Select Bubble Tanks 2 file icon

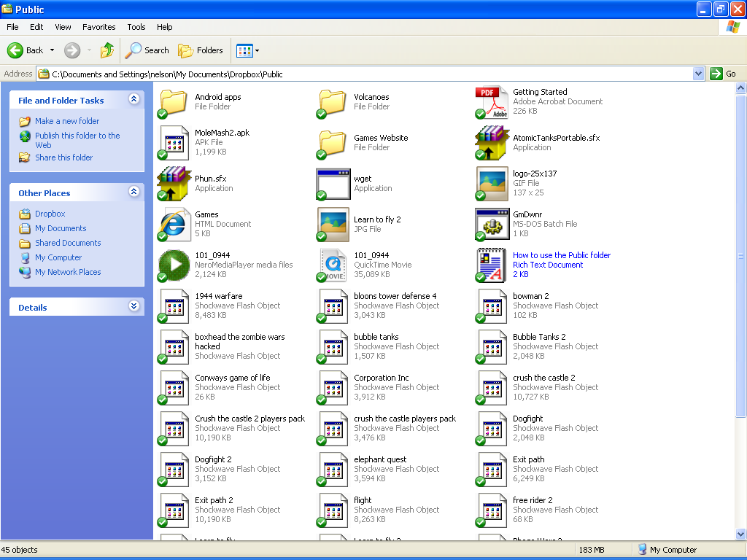tap(492, 347)
